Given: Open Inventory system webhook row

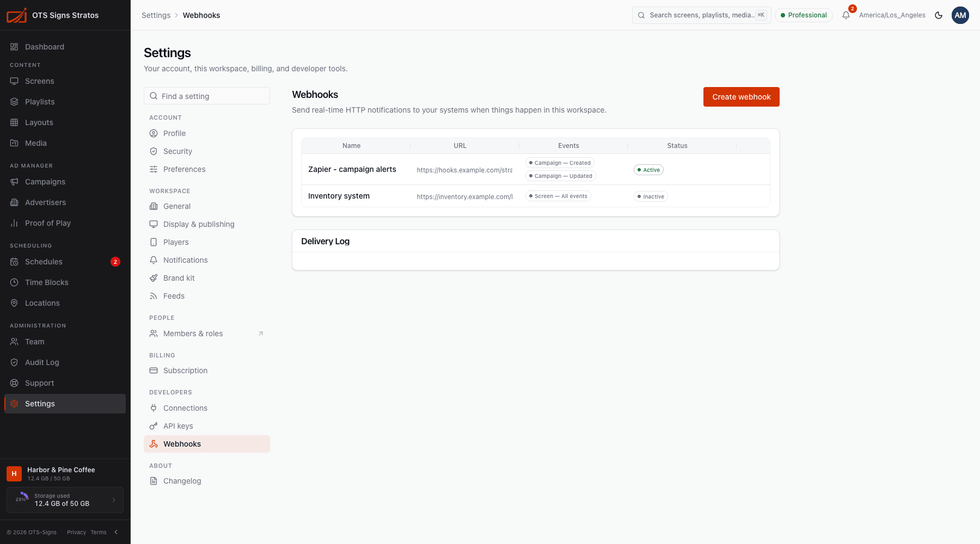Looking at the screenshot, I should click(536, 196).
